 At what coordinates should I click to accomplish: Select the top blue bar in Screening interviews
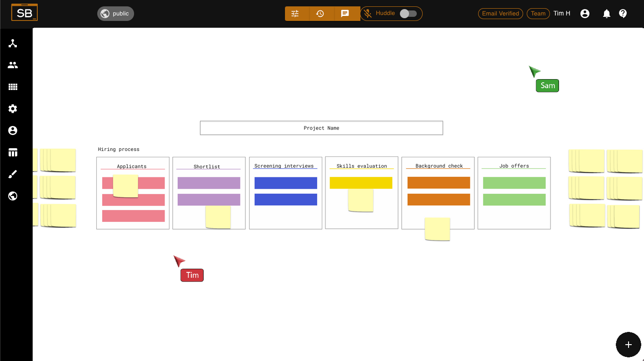click(x=285, y=183)
